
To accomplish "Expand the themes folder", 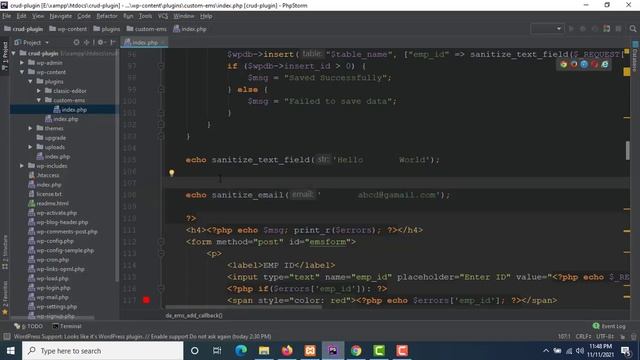I will 31,129.
